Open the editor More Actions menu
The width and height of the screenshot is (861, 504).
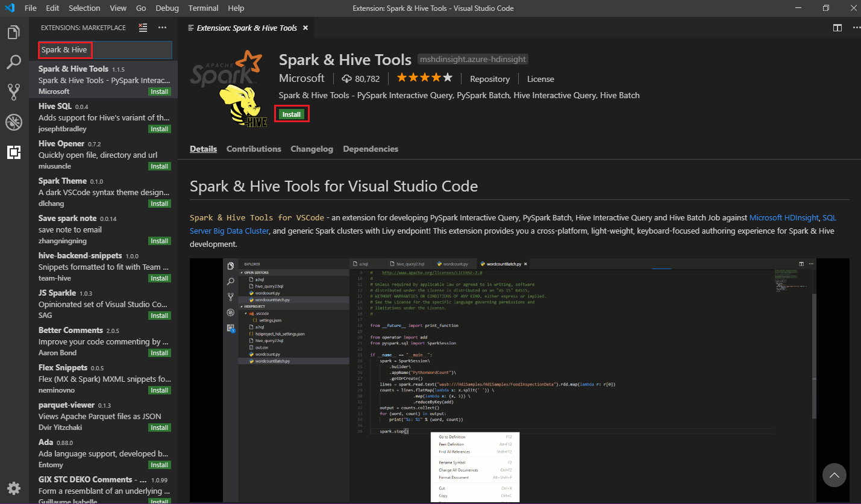pos(856,28)
